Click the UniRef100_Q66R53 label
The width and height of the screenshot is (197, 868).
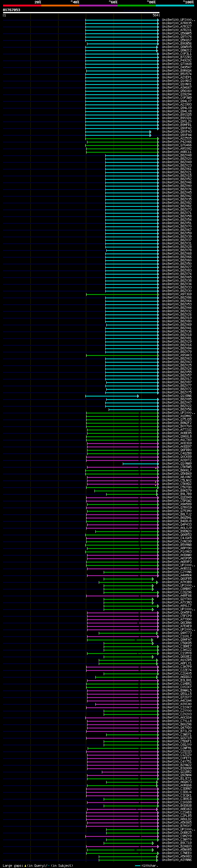(176, 535)
